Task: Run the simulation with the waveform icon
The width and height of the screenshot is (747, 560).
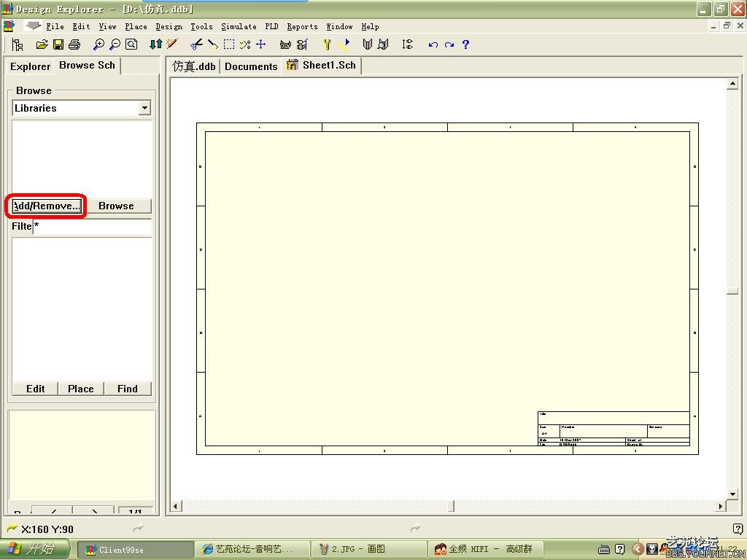Action: [x=344, y=44]
